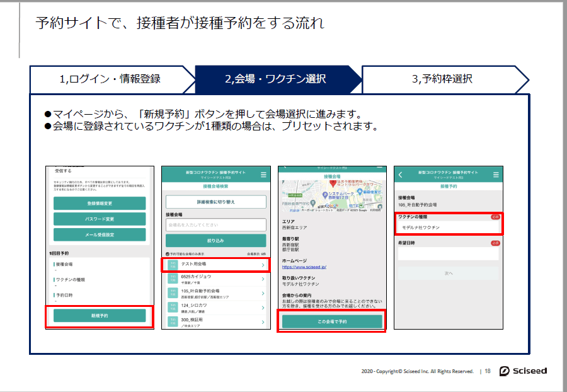Click the red map pin above 接種会場

[x=333, y=183]
